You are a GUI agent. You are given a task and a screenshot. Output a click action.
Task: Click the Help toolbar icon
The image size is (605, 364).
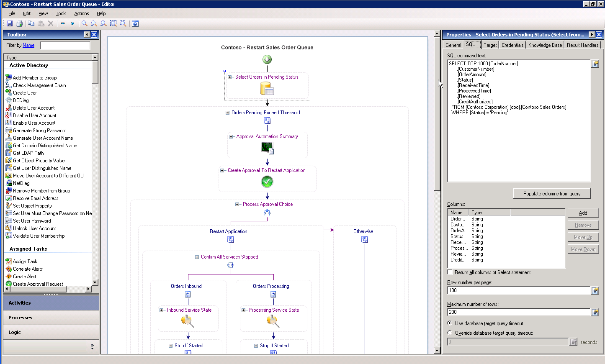[135, 23]
